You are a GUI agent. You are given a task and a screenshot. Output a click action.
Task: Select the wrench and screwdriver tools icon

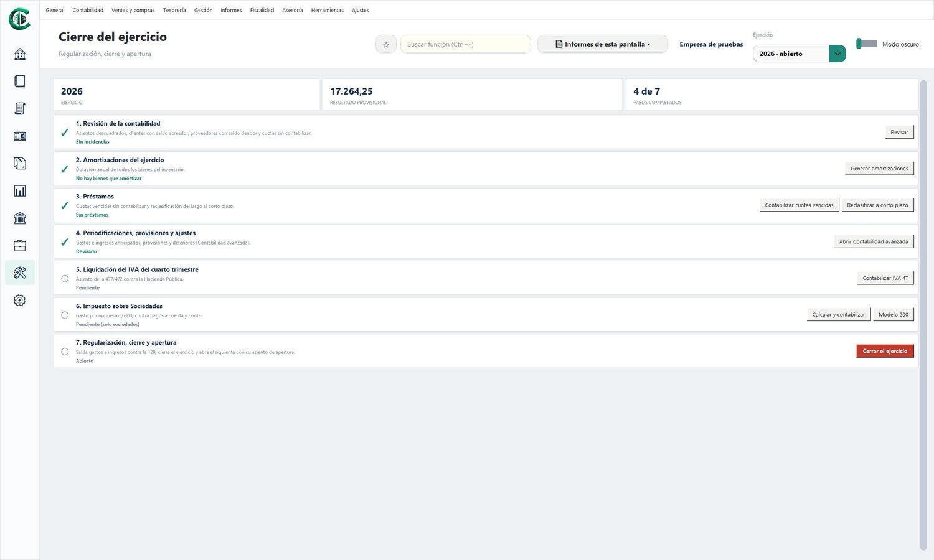click(x=20, y=273)
